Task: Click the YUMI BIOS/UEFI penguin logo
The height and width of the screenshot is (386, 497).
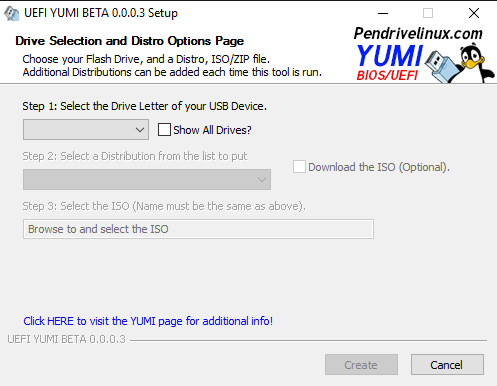Action: coord(425,63)
